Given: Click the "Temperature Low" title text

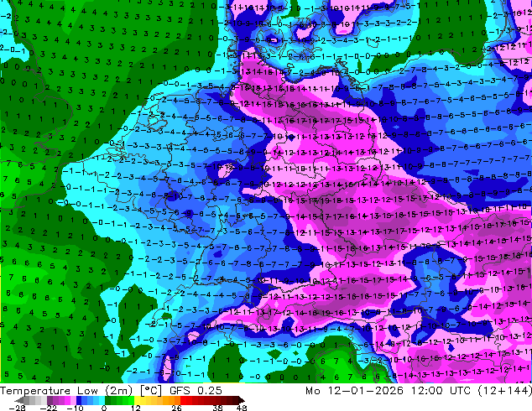Looking at the screenshot, I should [49, 391].
